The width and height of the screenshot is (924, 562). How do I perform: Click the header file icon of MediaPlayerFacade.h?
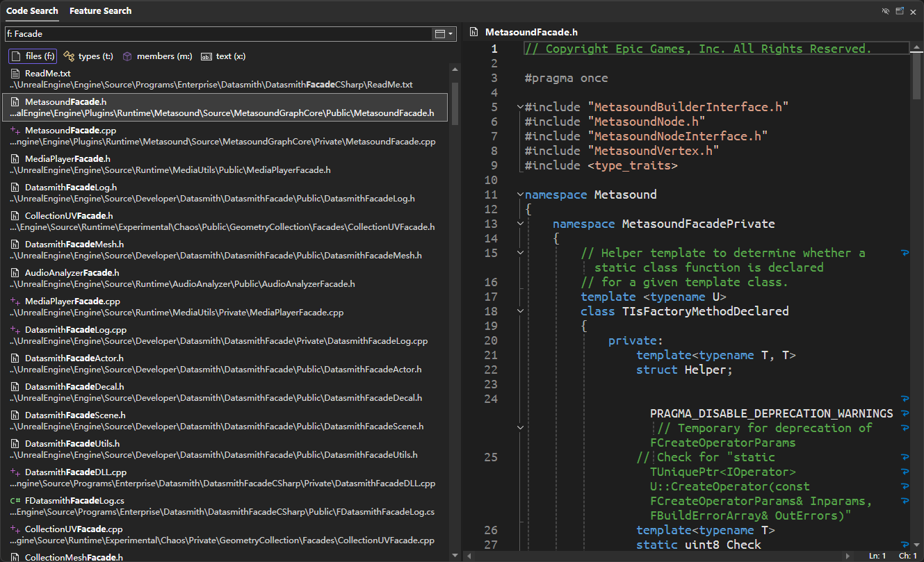point(15,158)
